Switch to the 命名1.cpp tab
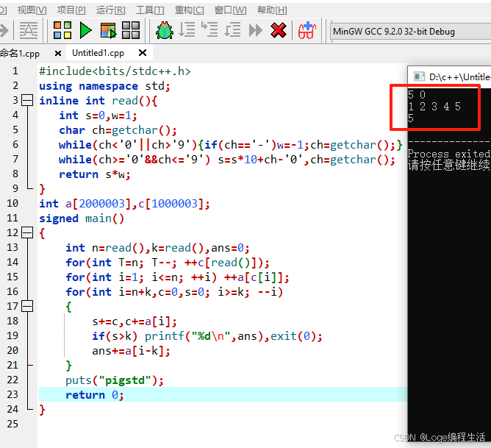This screenshot has width=491, height=448. tap(20, 53)
